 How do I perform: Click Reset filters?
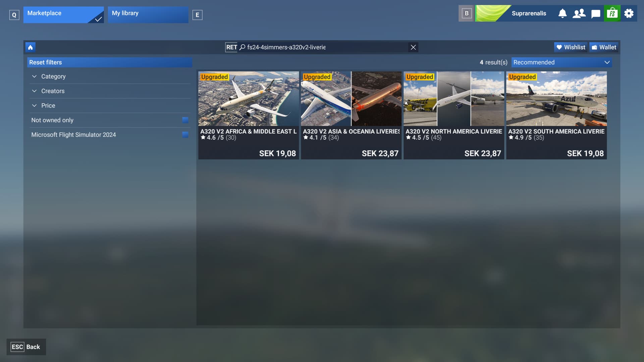tap(110, 62)
